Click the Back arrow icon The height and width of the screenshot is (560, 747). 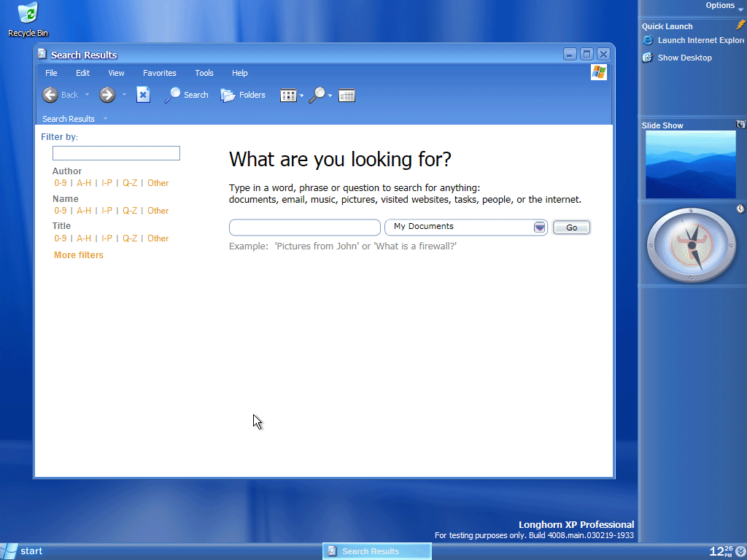pyautogui.click(x=50, y=95)
